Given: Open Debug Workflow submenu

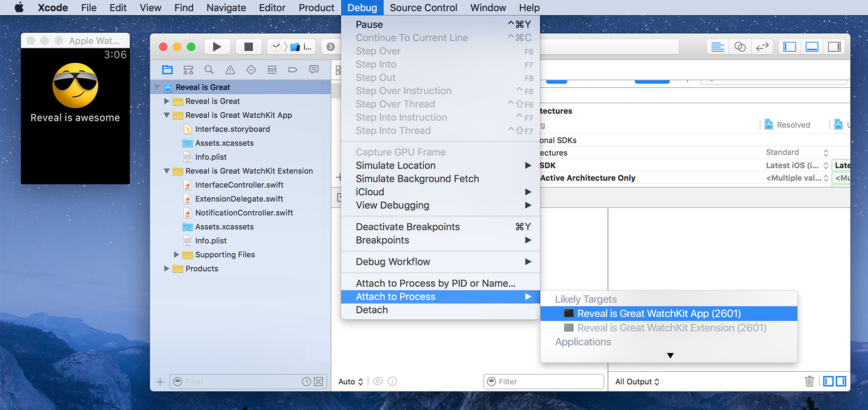Looking at the screenshot, I should [441, 262].
